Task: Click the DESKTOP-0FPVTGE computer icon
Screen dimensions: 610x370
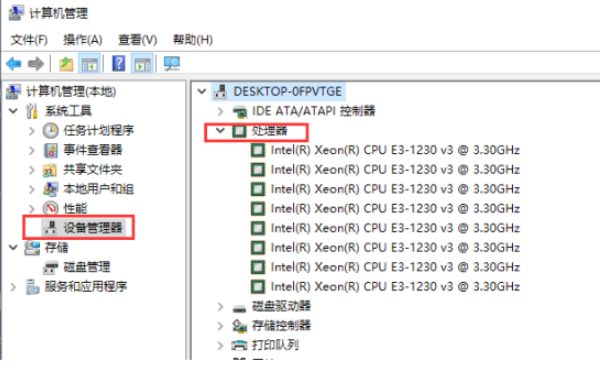Action: 221,92
